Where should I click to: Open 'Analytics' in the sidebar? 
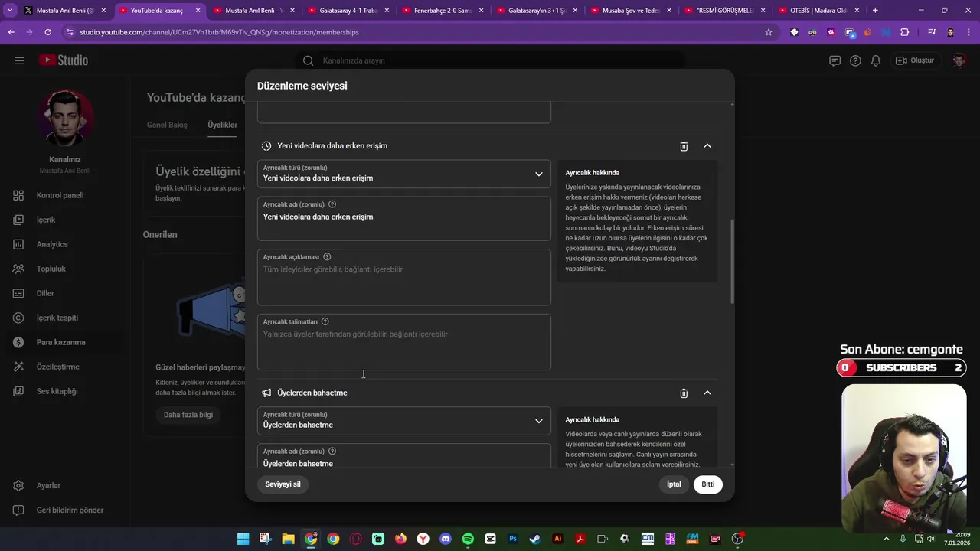(x=52, y=244)
